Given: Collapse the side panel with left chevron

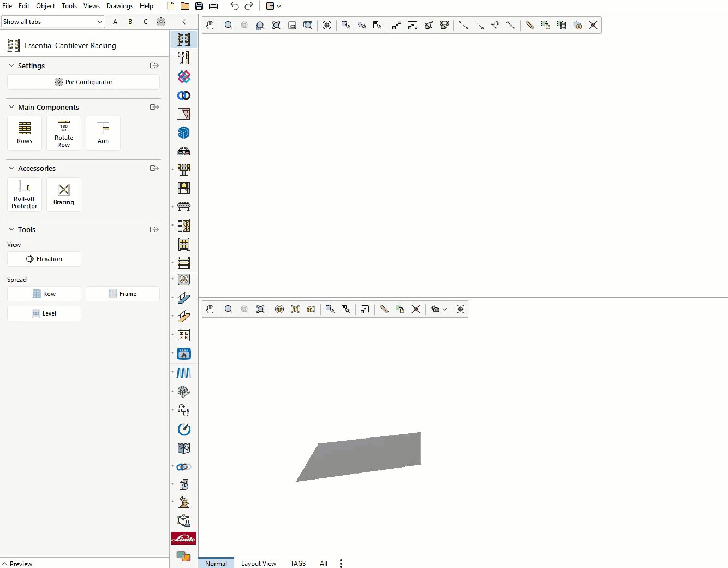Looking at the screenshot, I should (184, 22).
